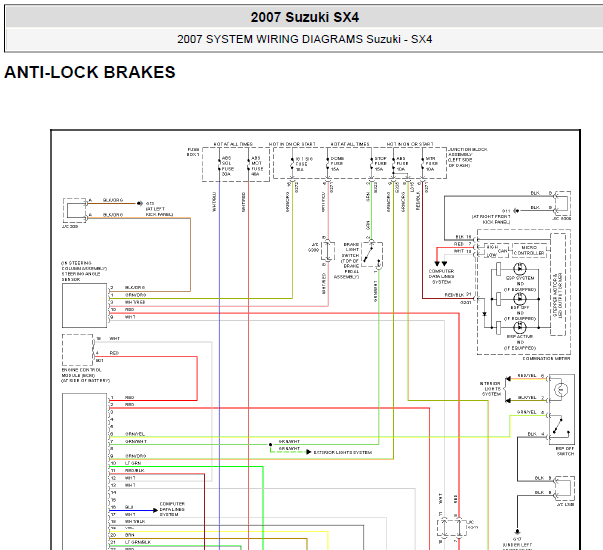The height and width of the screenshot is (550, 603).
Task: Click the 'ESP OFF SWITCH' label
Action: (565, 451)
